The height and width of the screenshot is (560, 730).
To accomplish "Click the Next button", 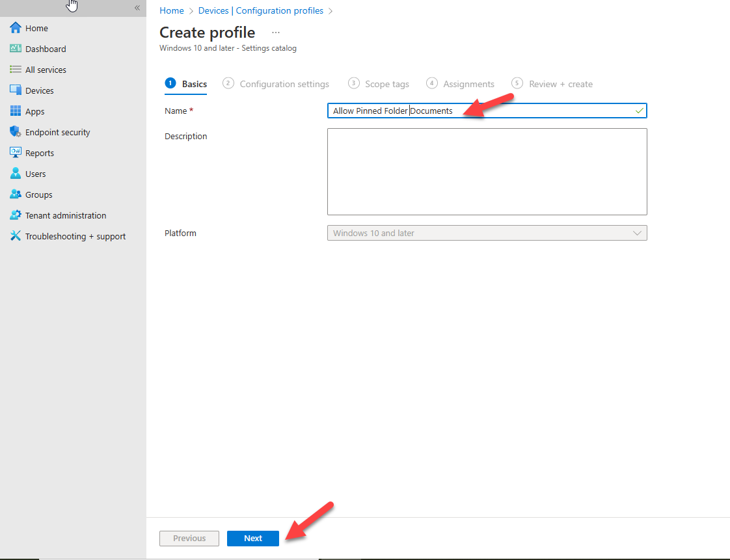I will point(252,538).
